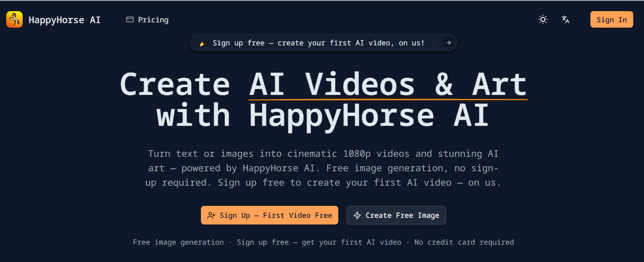Viewport: 644px width, 262px height.
Task: Click the "HappyHorse AI" wordmark to go home
Action: point(64,19)
